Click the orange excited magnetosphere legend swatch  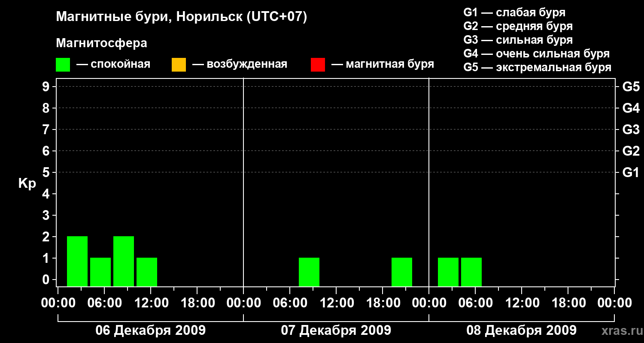(x=179, y=65)
